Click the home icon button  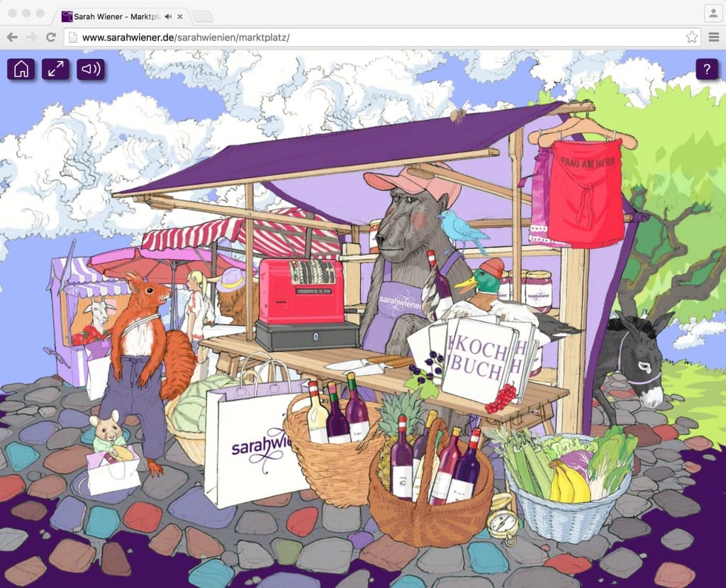coord(21,69)
